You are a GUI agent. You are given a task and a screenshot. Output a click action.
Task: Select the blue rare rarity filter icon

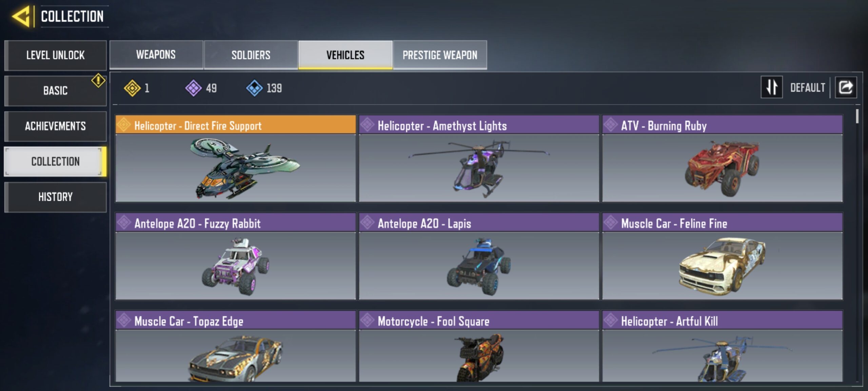[254, 88]
